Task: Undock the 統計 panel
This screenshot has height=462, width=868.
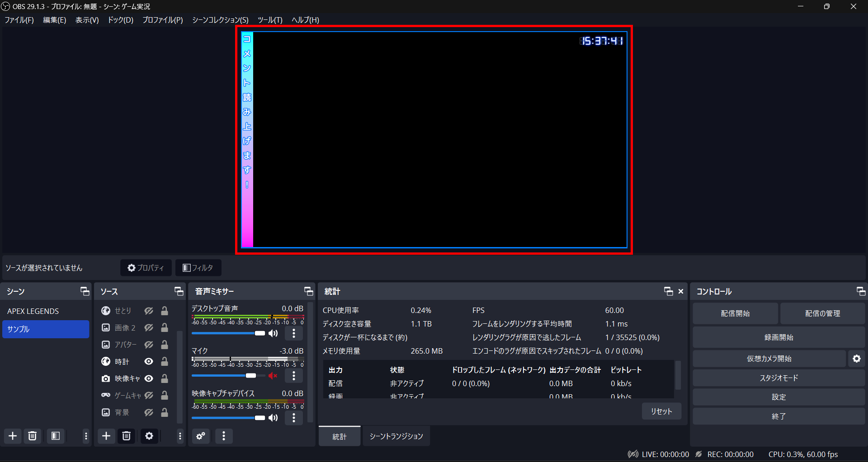Action: pos(668,291)
